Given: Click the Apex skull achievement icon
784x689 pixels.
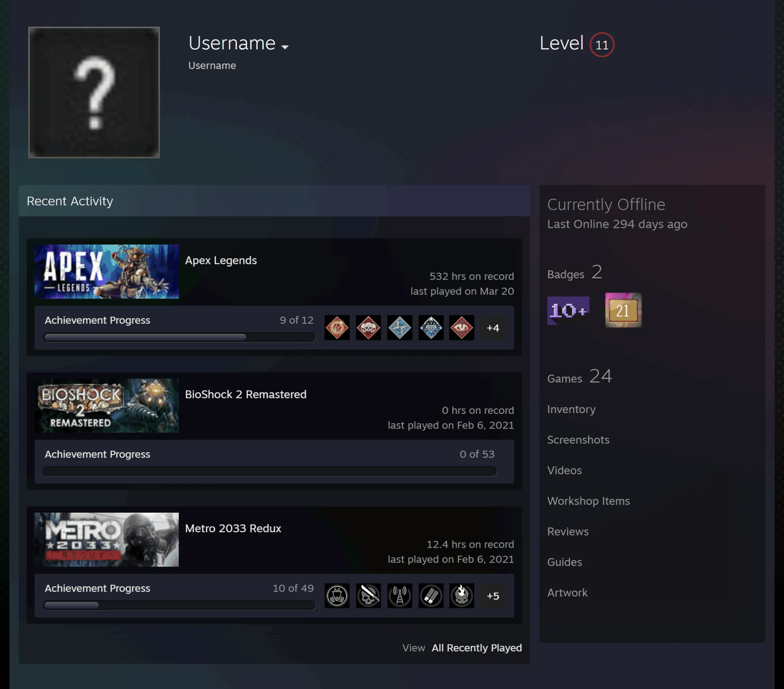Looking at the screenshot, I should 368,328.
